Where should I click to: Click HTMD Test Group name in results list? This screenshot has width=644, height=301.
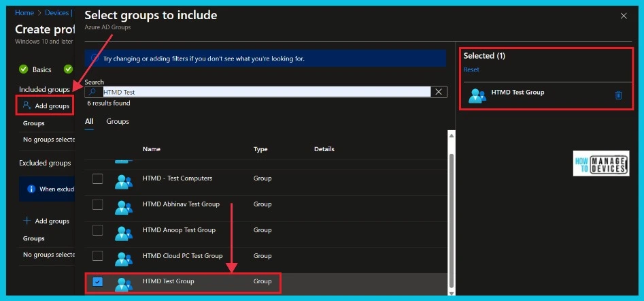tap(169, 281)
